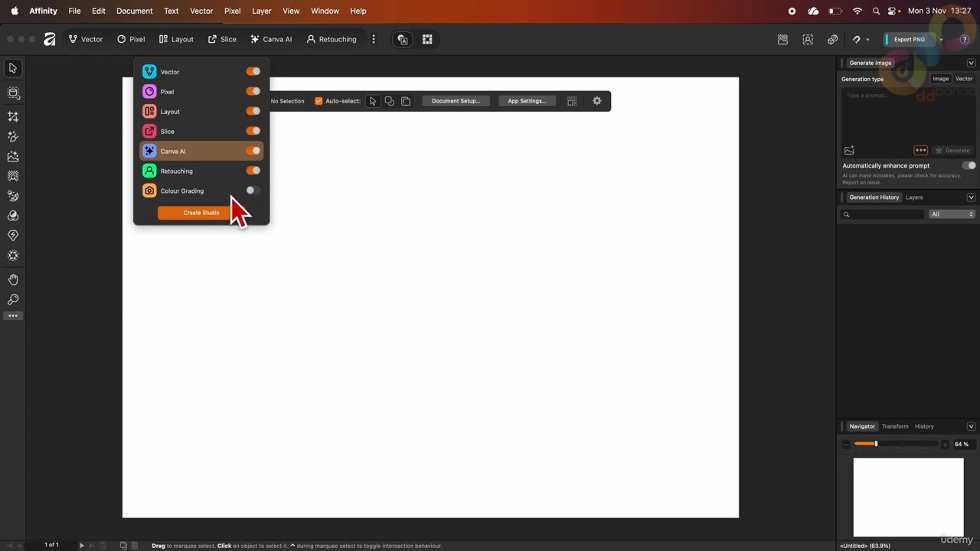Click the text style icon next to the studio menu
This screenshot has width=980, height=551.
point(403,39)
